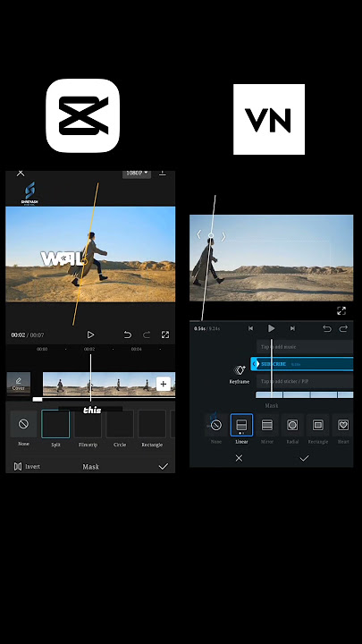
Task: Skip to next clip in VN
Action: pos(292,328)
